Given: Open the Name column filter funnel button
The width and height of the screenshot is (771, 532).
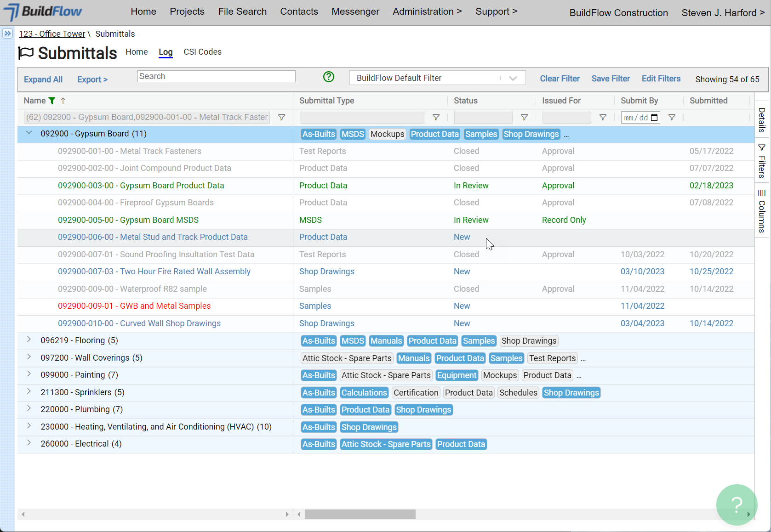Looking at the screenshot, I should tap(282, 118).
